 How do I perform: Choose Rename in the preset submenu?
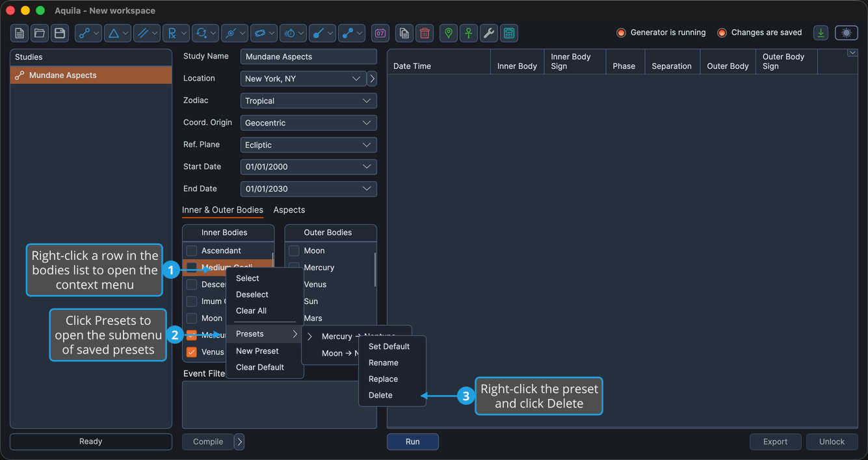click(x=392, y=363)
